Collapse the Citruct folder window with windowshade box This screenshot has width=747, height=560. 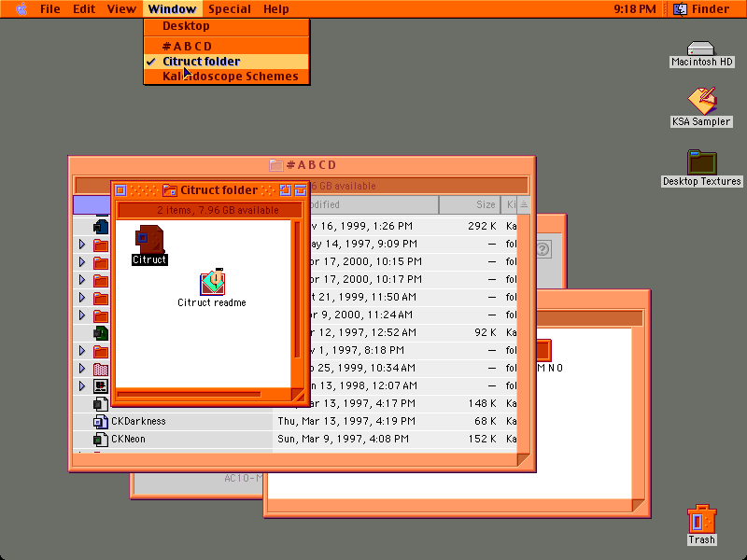pos(300,190)
